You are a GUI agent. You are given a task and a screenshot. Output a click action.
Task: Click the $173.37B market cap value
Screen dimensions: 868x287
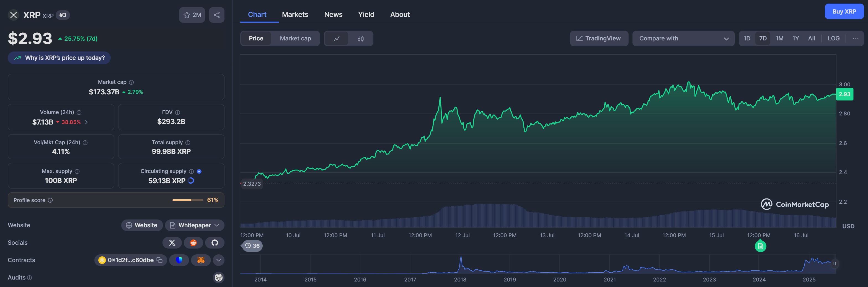tap(104, 92)
